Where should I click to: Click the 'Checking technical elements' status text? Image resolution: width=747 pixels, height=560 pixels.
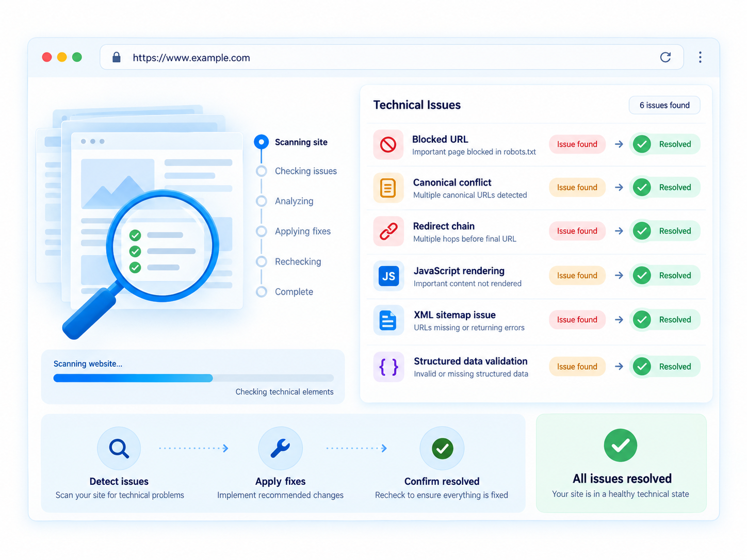tap(284, 392)
